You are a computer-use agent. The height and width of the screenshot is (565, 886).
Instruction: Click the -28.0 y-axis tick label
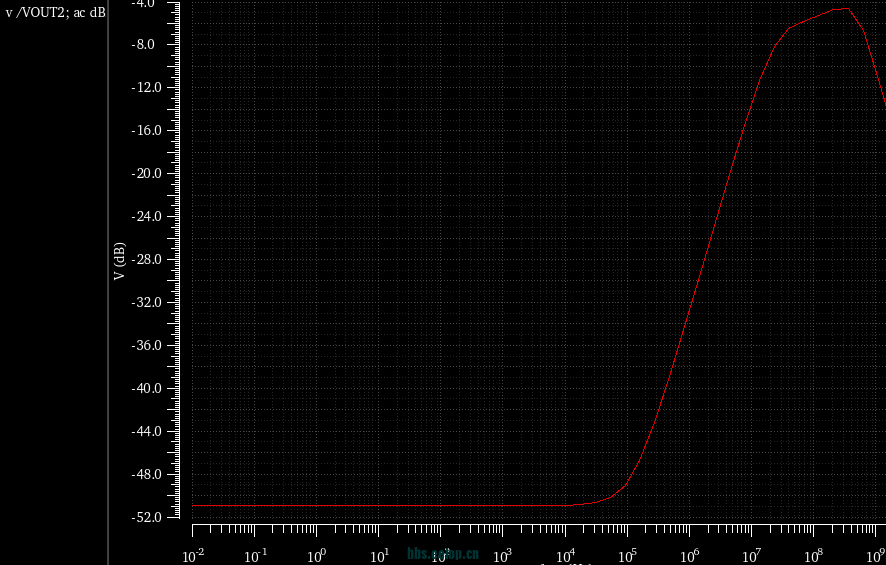point(162,260)
